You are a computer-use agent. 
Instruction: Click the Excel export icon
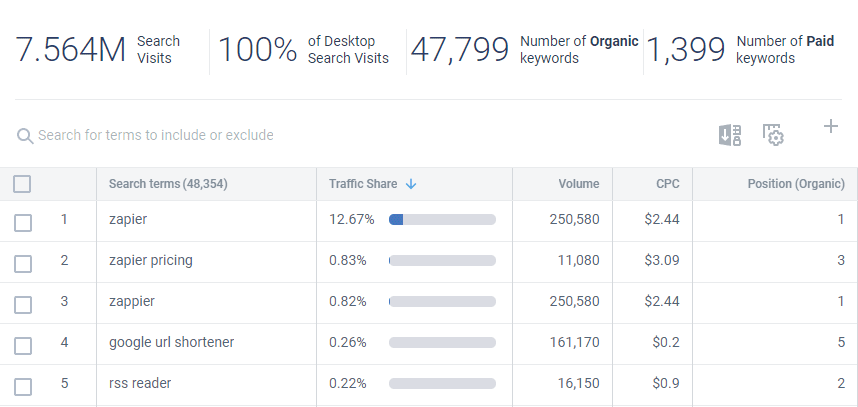tap(730, 135)
